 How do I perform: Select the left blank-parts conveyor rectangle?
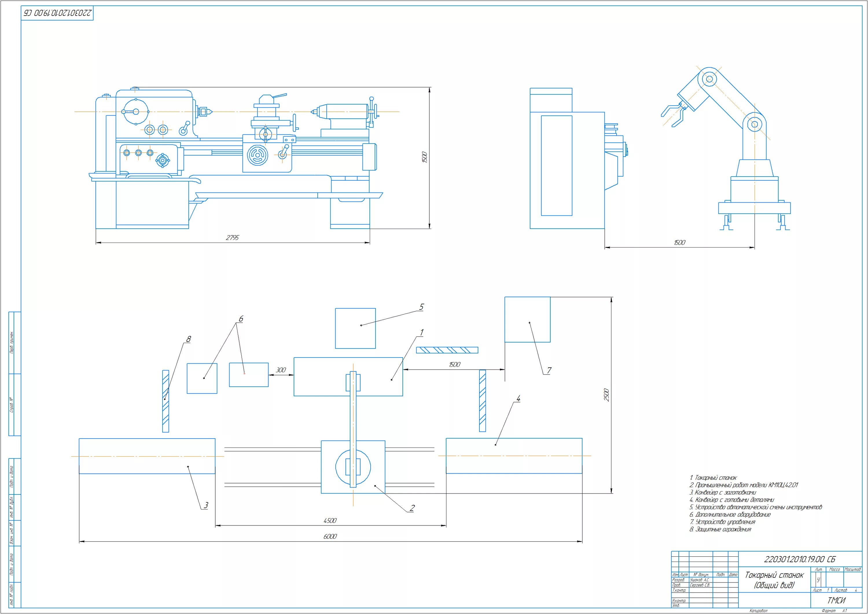tap(147, 456)
